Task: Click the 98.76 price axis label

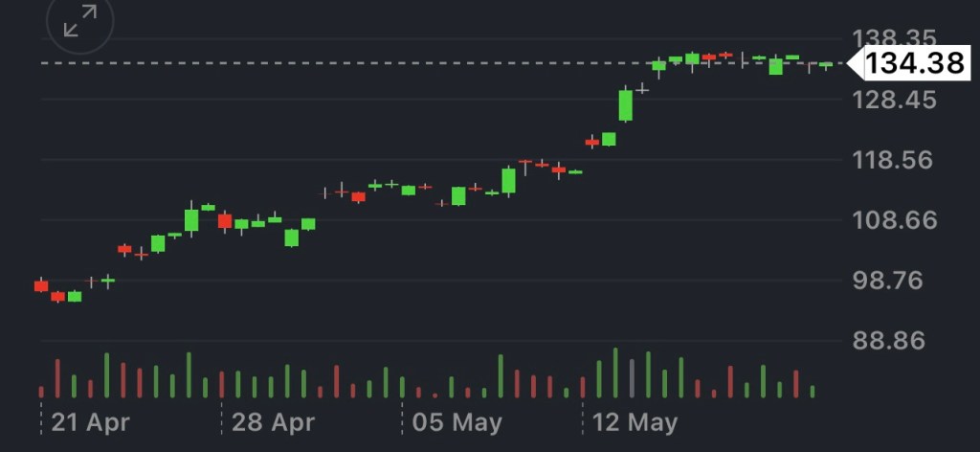Action: click(894, 281)
